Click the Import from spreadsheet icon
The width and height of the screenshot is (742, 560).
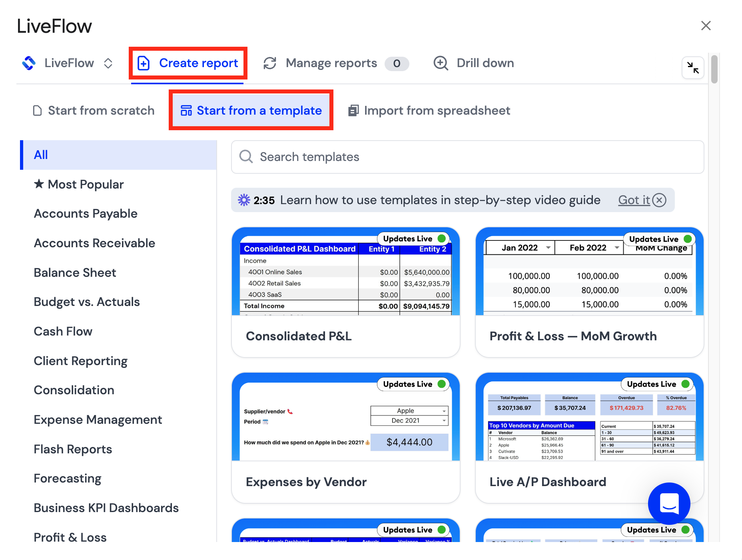pos(353,111)
